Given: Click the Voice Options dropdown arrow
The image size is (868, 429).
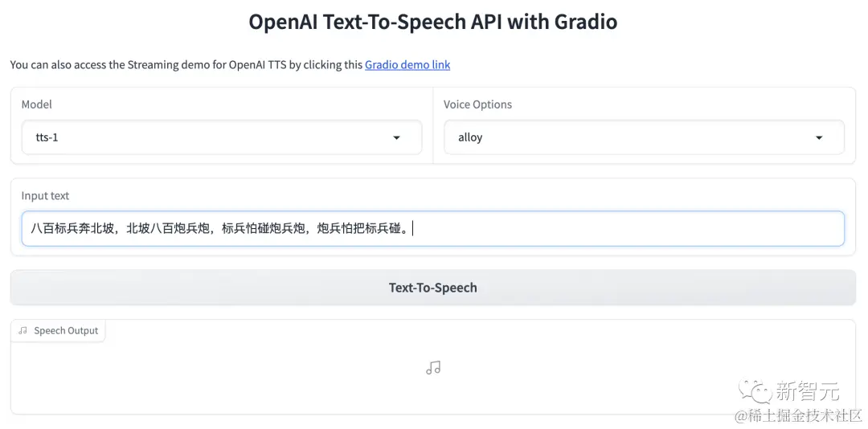Looking at the screenshot, I should tap(819, 138).
